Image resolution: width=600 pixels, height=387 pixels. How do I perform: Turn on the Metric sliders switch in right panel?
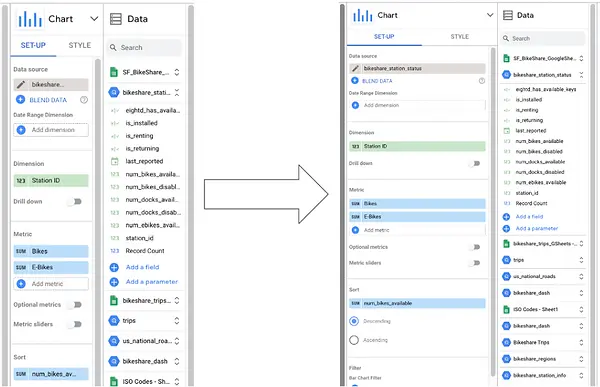474,263
